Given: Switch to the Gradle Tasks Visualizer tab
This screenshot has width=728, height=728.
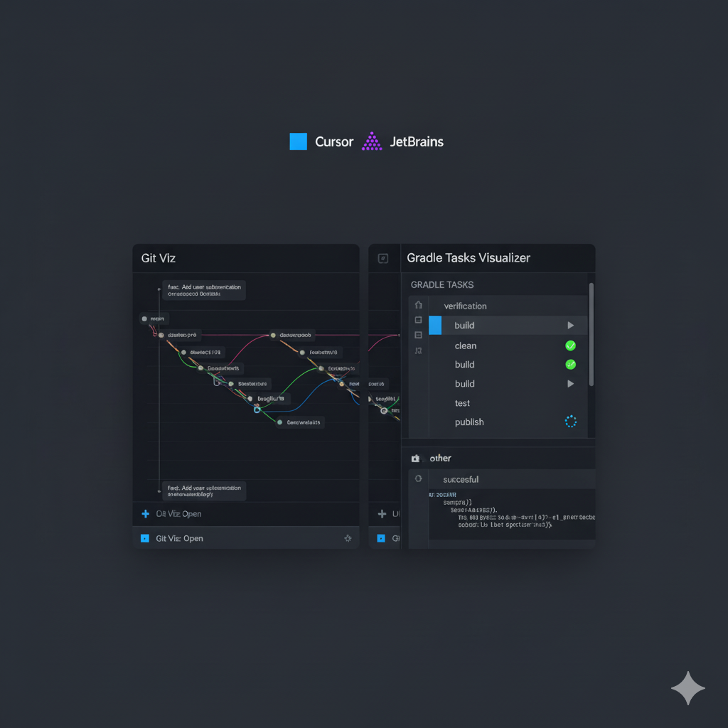Looking at the screenshot, I should click(x=467, y=258).
